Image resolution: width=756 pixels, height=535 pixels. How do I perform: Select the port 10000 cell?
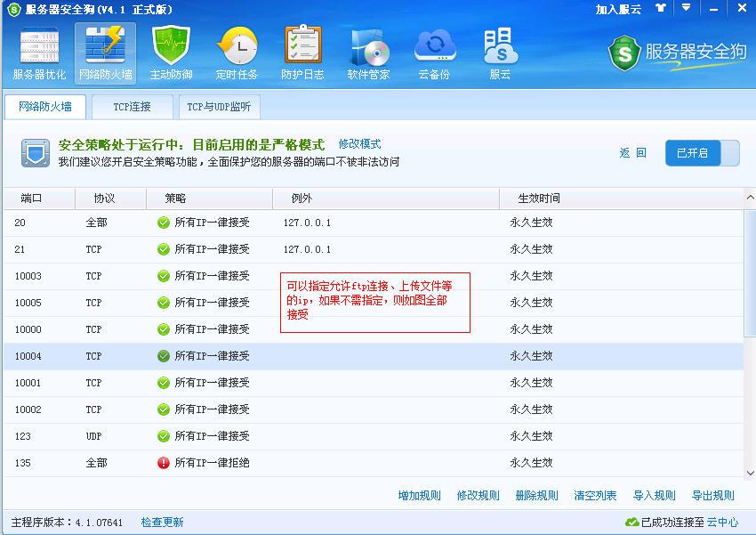tap(28, 329)
